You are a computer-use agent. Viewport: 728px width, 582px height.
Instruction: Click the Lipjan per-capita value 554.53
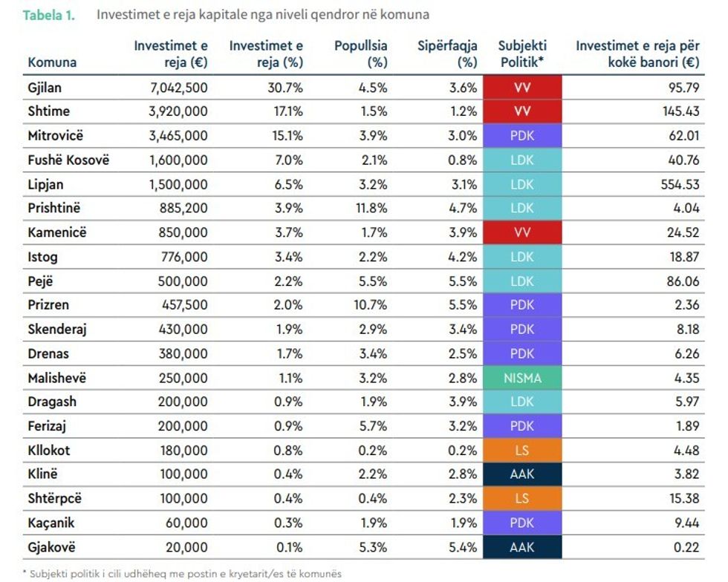coord(680,184)
